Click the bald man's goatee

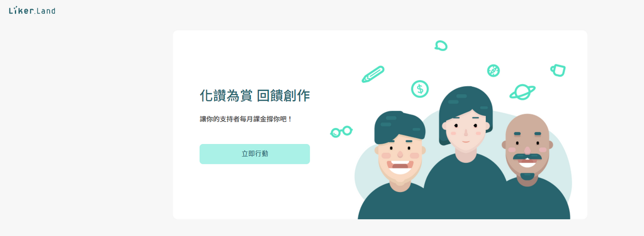pyautogui.click(x=527, y=177)
